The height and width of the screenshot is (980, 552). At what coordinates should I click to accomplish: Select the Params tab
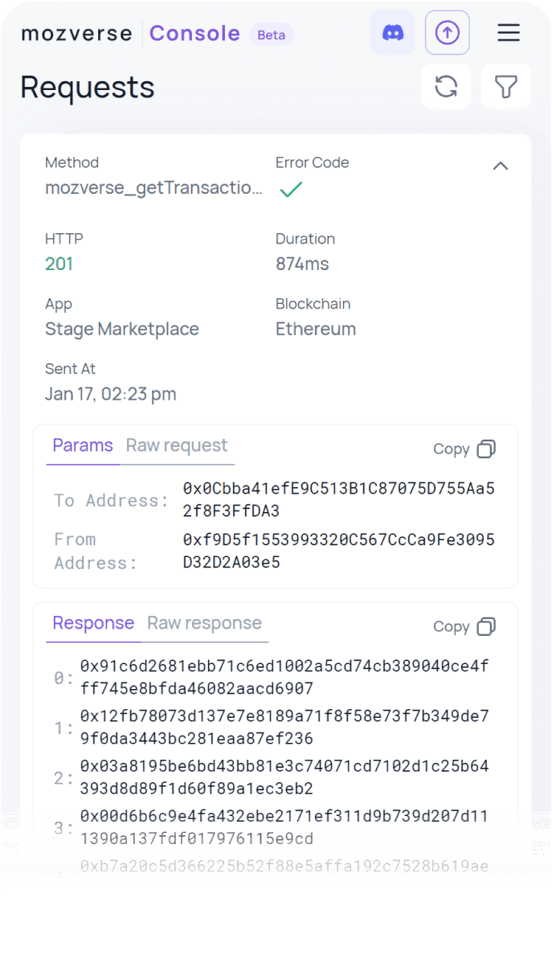click(x=83, y=445)
